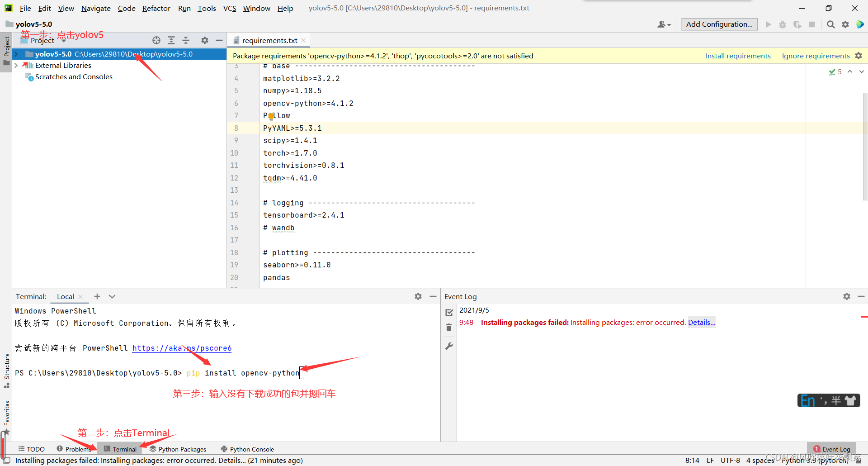Open the File menu
This screenshot has height=466, width=868.
(x=25, y=8)
